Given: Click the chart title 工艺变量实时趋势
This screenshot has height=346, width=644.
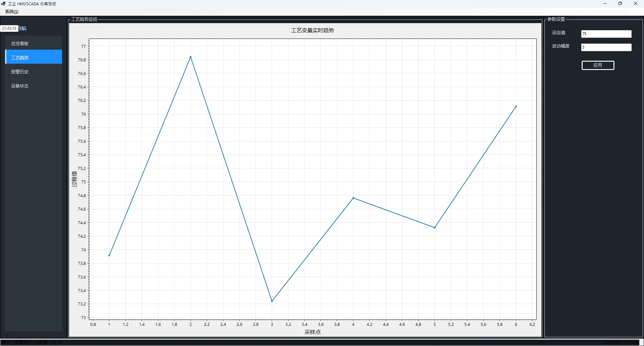Looking at the screenshot, I should pos(312,31).
